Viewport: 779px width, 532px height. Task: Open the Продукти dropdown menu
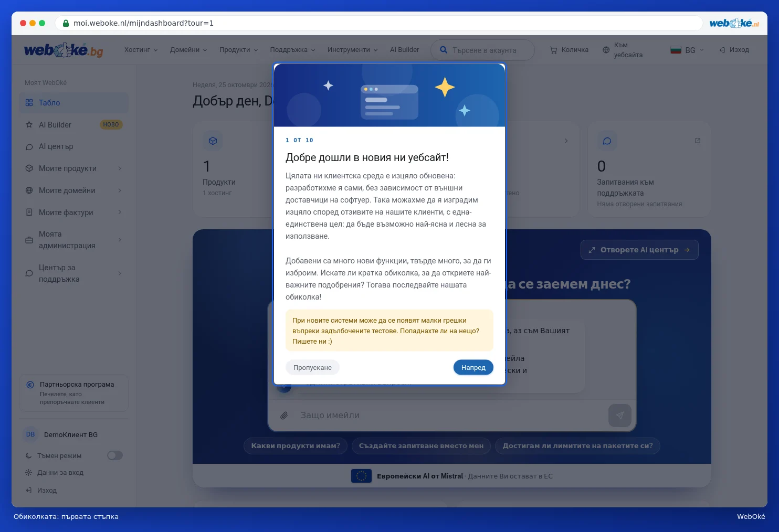click(x=239, y=50)
